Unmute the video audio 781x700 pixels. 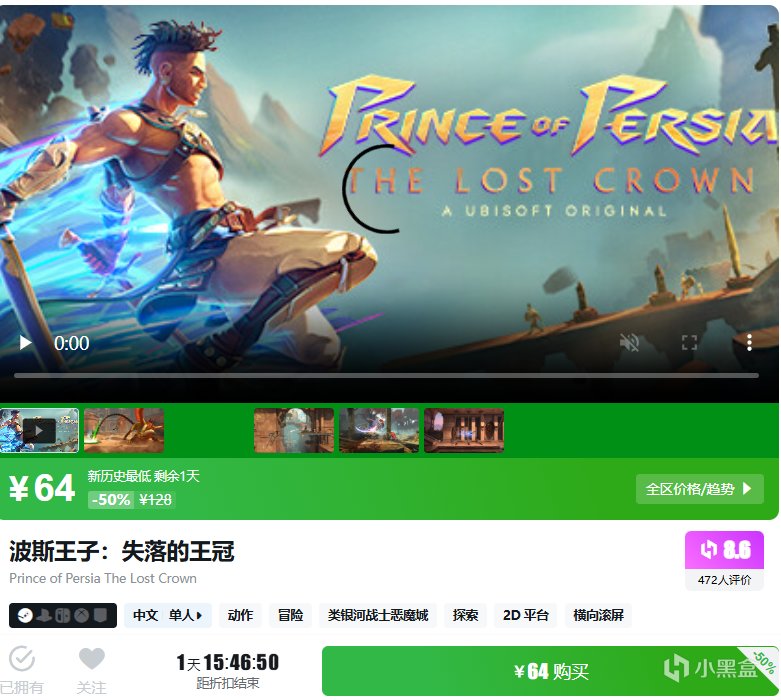coord(629,343)
